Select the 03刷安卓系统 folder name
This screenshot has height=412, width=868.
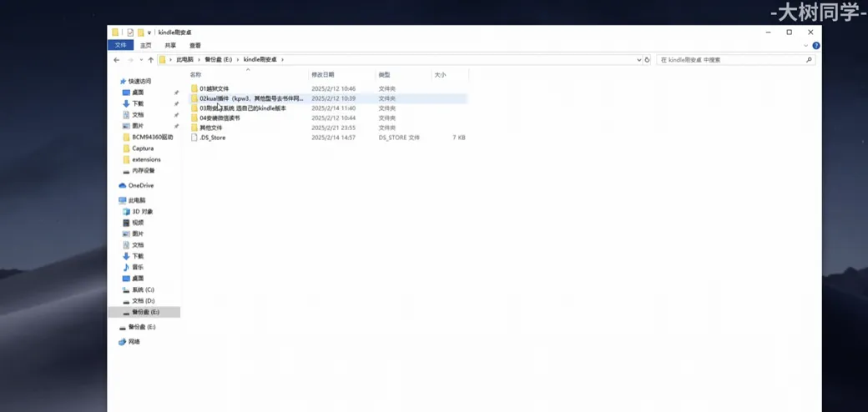(x=243, y=108)
